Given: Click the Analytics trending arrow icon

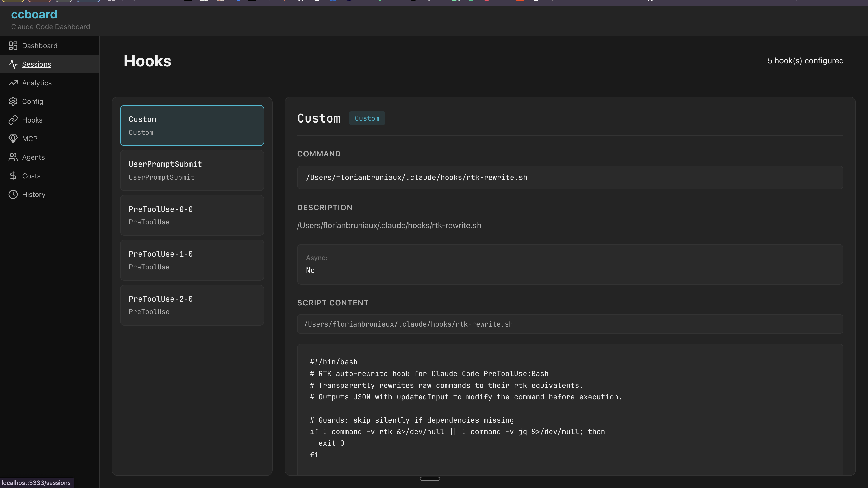Looking at the screenshot, I should pos(13,83).
